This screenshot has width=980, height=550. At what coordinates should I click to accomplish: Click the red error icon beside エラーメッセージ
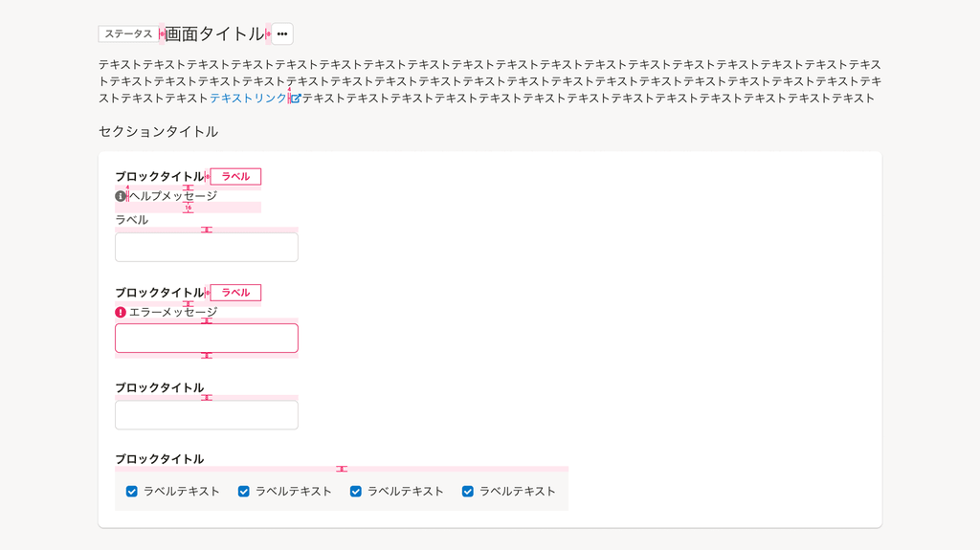121,312
